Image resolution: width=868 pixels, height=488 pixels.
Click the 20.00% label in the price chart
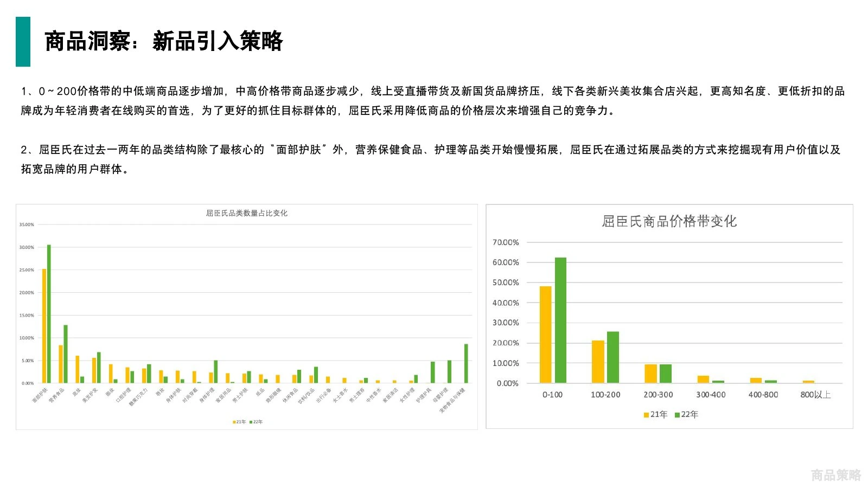pyautogui.click(x=506, y=343)
